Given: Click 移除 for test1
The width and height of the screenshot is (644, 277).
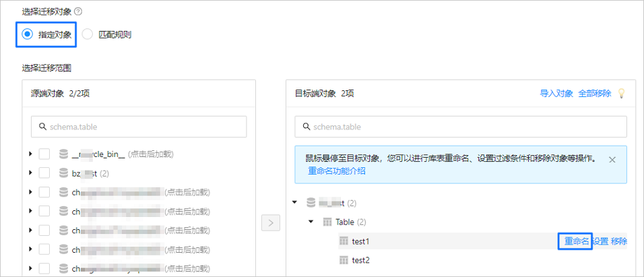Looking at the screenshot, I should (x=619, y=241).
